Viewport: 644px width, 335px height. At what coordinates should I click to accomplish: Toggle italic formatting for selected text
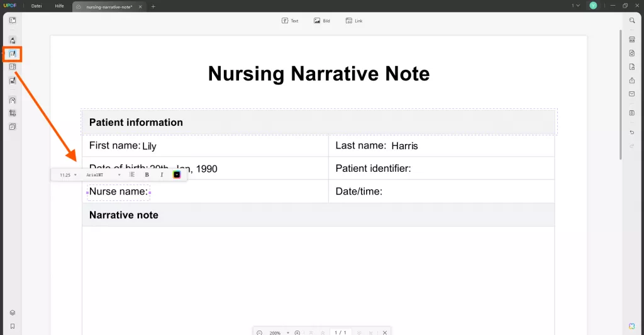click(162, 174)
